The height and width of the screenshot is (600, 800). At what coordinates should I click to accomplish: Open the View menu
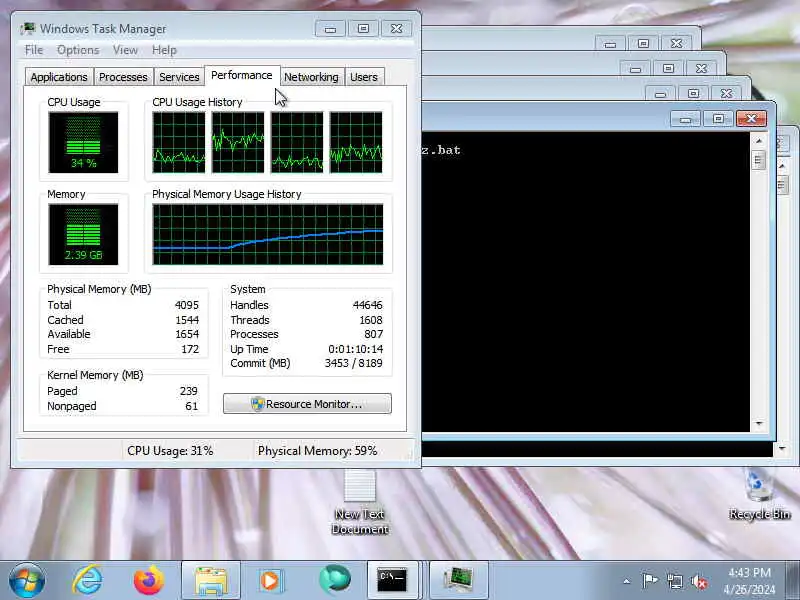(125, 50)
